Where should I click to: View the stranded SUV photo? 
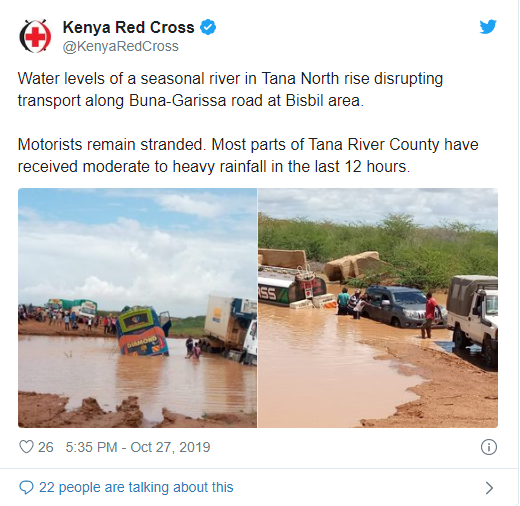click(x=378, y=308)
